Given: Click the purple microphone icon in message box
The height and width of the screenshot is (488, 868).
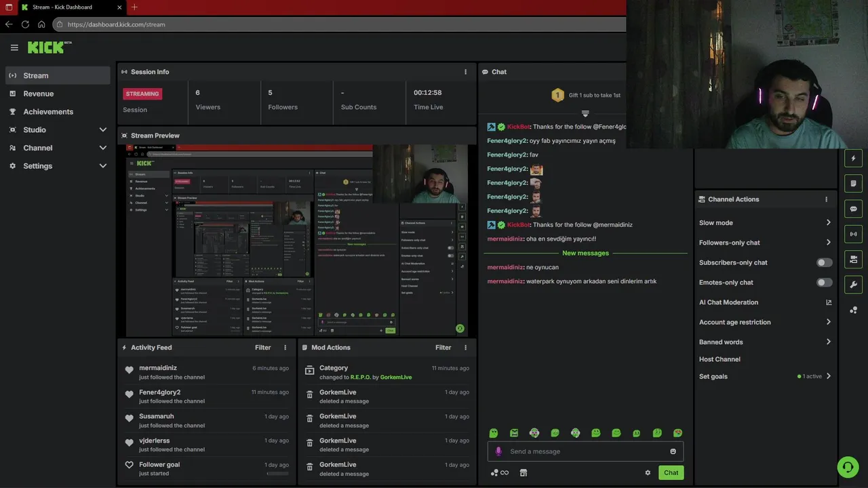Looking at the screenshot, I should pyautogui.click(x=498, y=451).
